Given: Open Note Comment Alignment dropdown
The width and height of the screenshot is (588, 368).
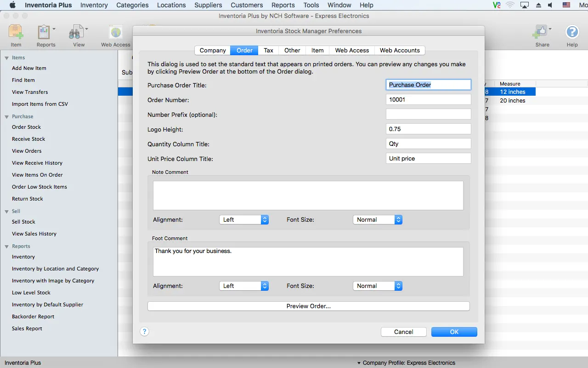Looking at the screenshot, I should (243, 220).
